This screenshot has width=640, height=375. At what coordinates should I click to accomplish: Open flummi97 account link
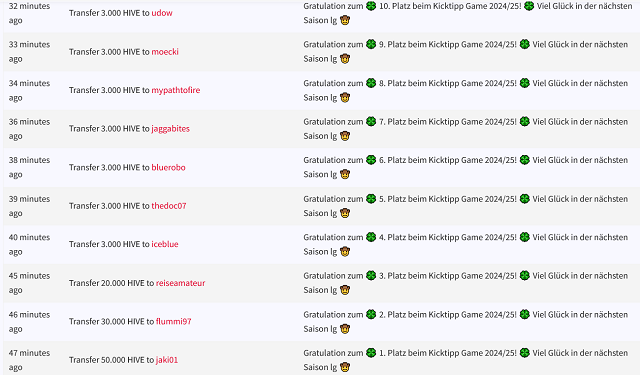(173, 321)
